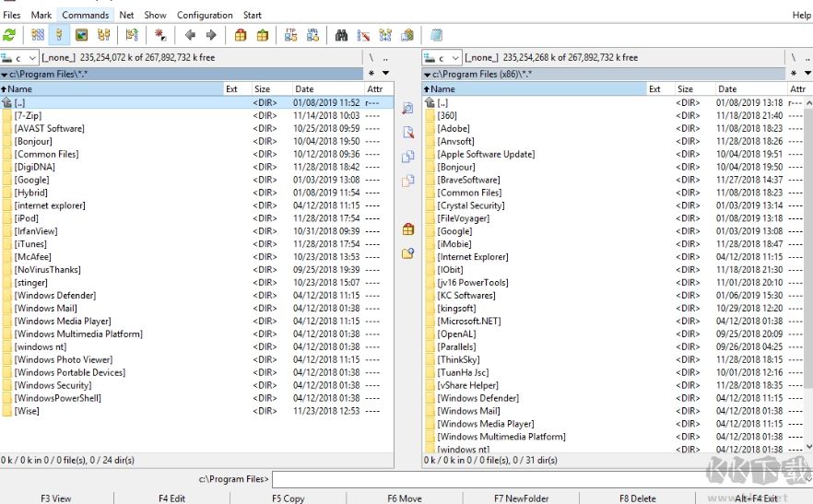The width and height of the screenshot is (813, 504).
Task: Sort left panel by Date column header
Action: (x=326, y=88)
